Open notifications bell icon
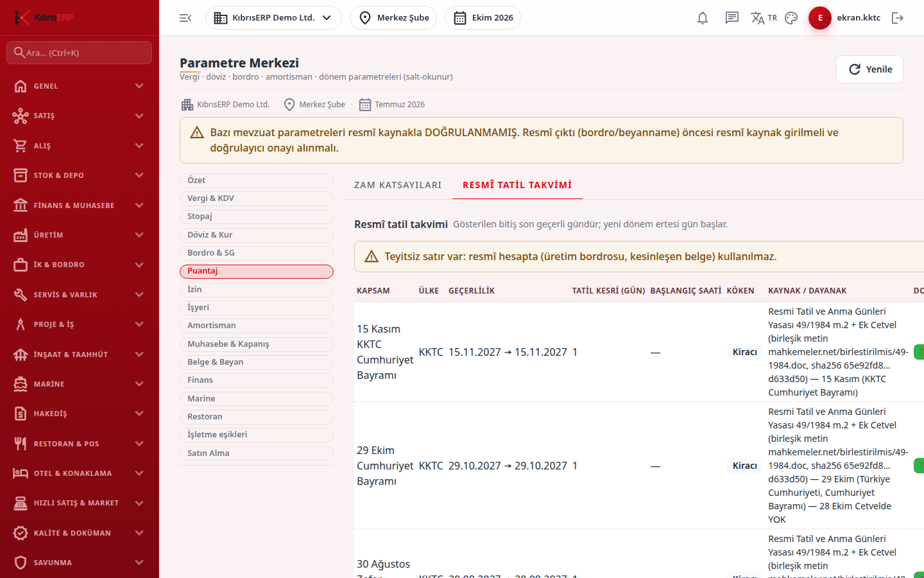924x578 pixels. [x=703, y=18]
